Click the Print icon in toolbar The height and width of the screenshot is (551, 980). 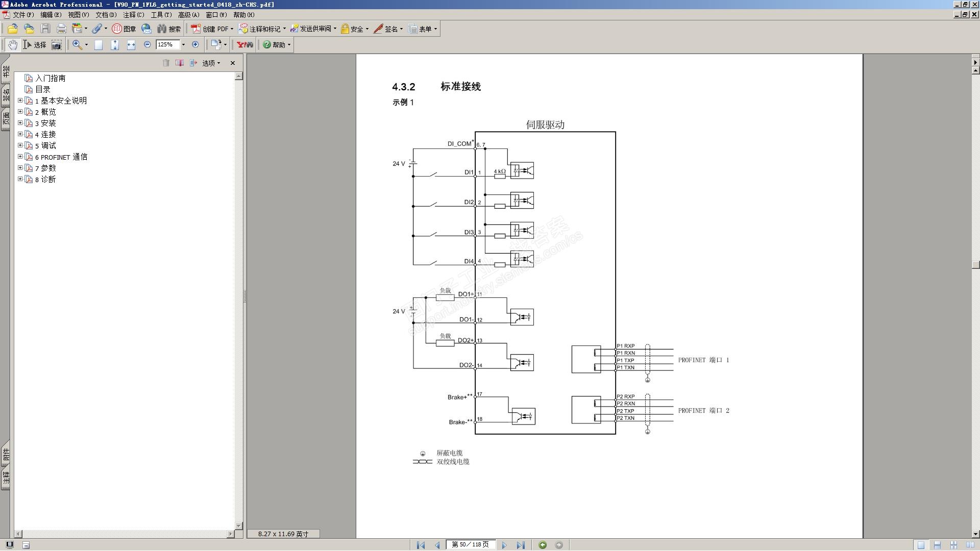62,29
